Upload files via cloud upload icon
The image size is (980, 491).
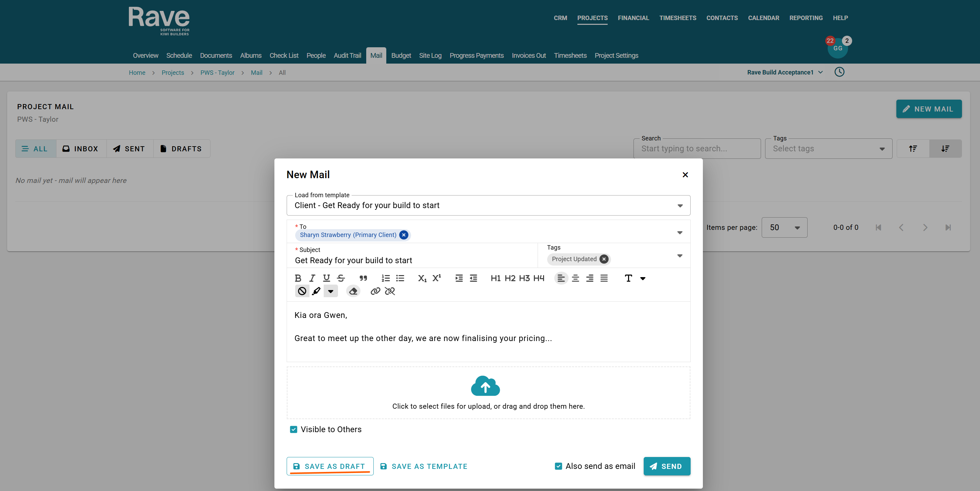pyautogui.click(x=485, y=386)
